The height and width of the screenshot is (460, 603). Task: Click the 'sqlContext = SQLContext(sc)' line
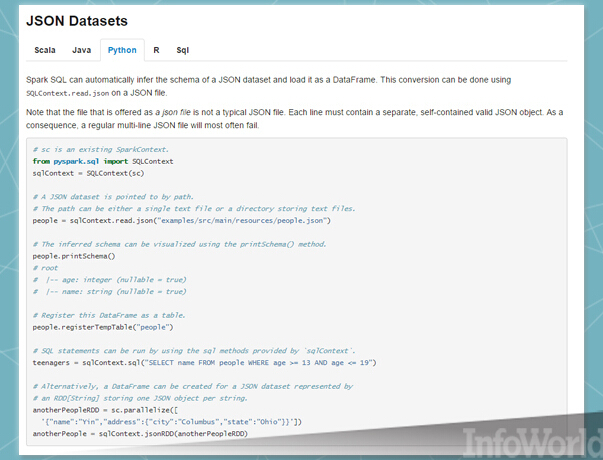pyautogui.click(x=88, y=173)
